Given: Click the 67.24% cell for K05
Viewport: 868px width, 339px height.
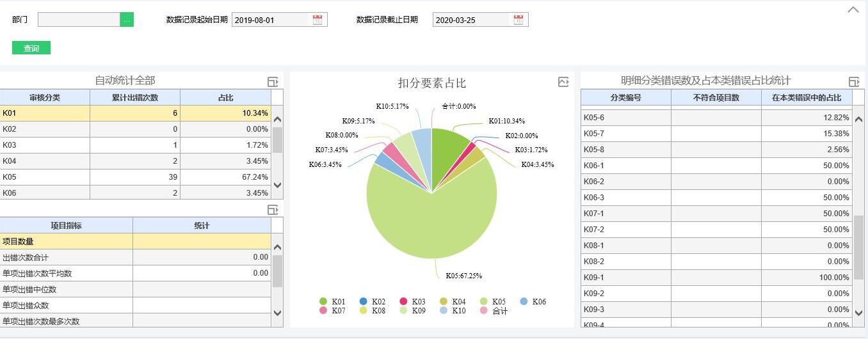Looking at the screenshot, I should point(225,177).
